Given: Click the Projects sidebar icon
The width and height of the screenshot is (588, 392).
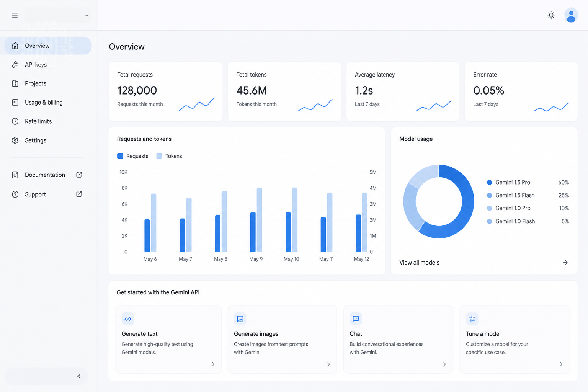Looking at the screenshot, I should pos(15,83).
